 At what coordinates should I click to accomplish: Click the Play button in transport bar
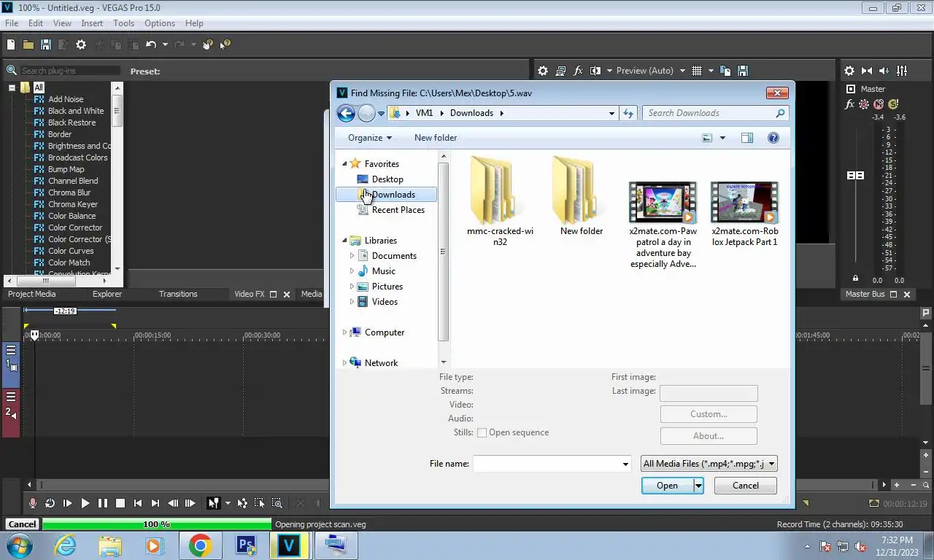85,503
